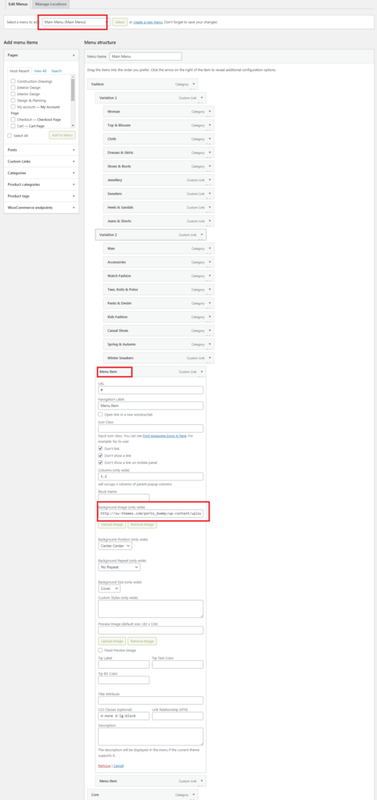Uncheck "Don't show a link on mobile panel"

coord(100,462)
